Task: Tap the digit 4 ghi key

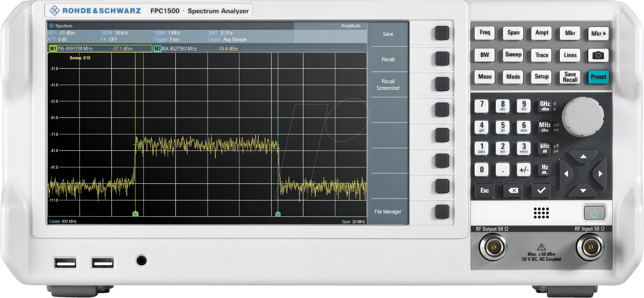Action: click(x=481, y=127)
